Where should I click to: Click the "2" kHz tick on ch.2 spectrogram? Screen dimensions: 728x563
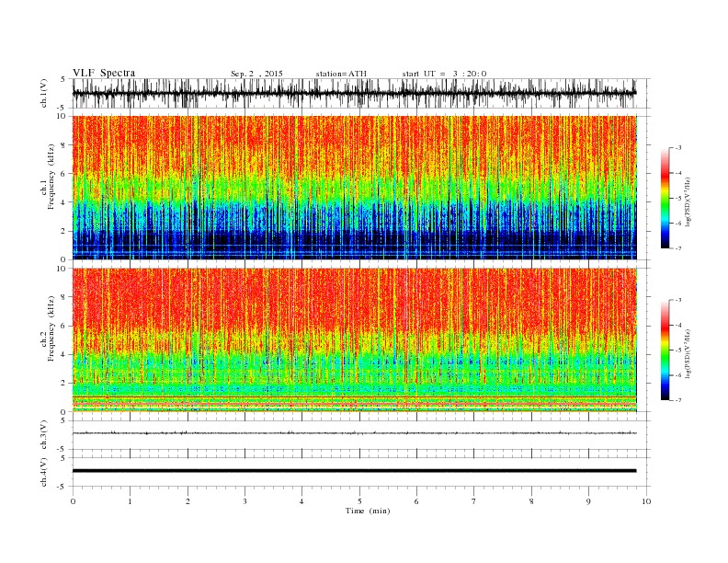[x=63, y=383]
